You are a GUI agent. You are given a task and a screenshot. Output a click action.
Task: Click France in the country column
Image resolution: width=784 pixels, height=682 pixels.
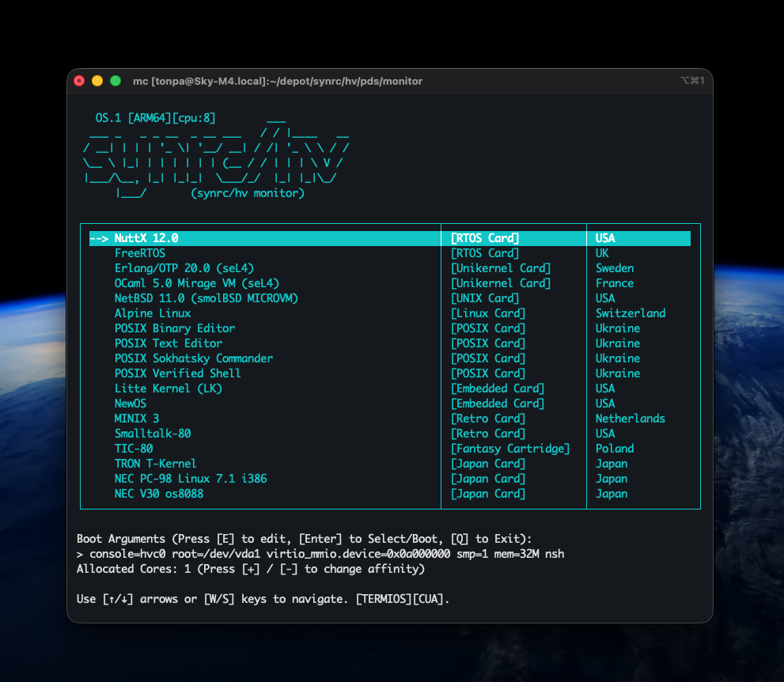click(x=615, y=283)
